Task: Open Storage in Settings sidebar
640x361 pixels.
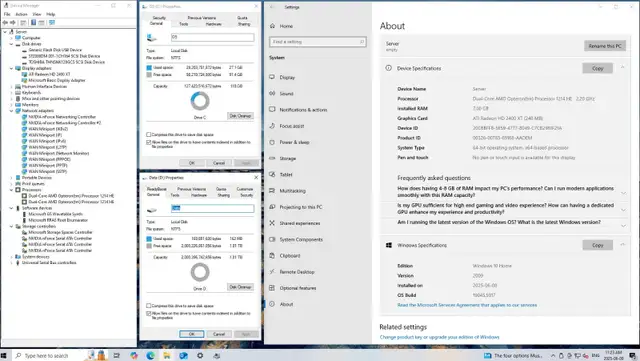Action: click(287, 158)
